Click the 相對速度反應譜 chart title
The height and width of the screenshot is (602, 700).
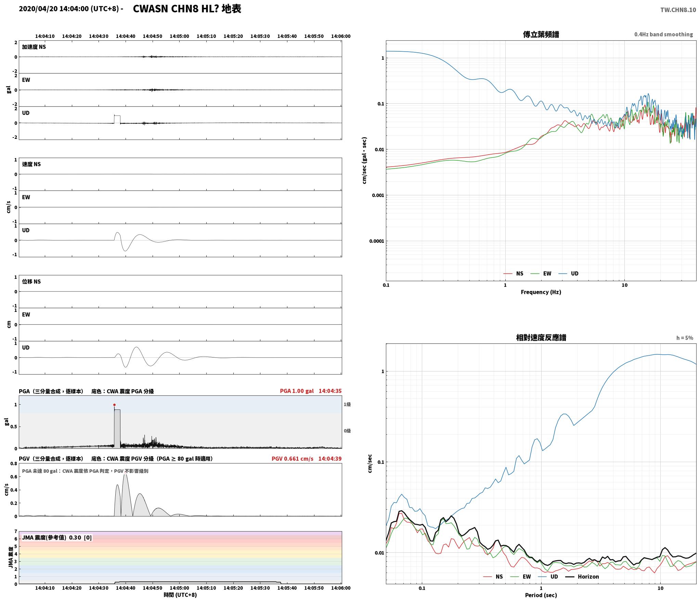(x=541, y=337)
